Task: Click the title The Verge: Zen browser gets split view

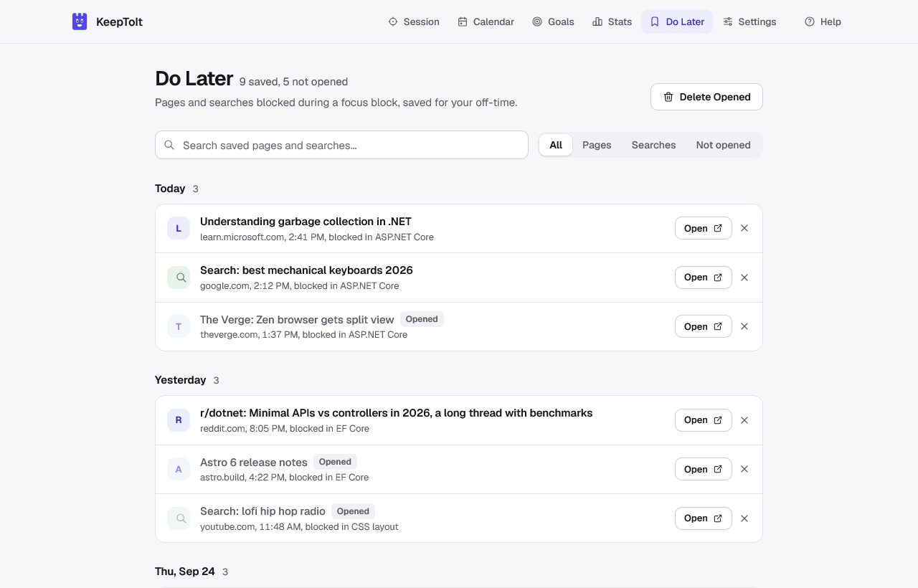Action: (297, 319)
